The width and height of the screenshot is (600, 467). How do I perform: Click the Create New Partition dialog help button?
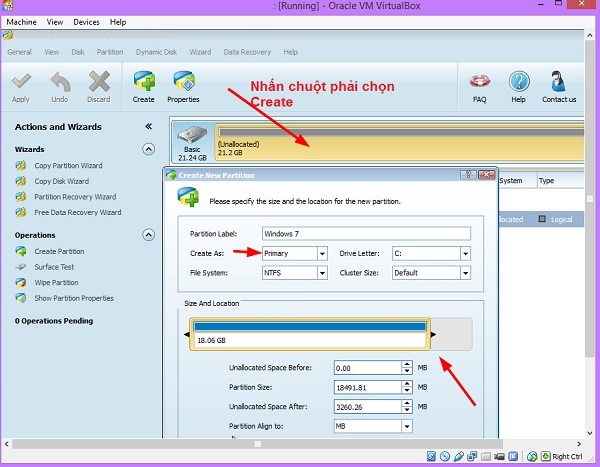(x=468, y=175)
